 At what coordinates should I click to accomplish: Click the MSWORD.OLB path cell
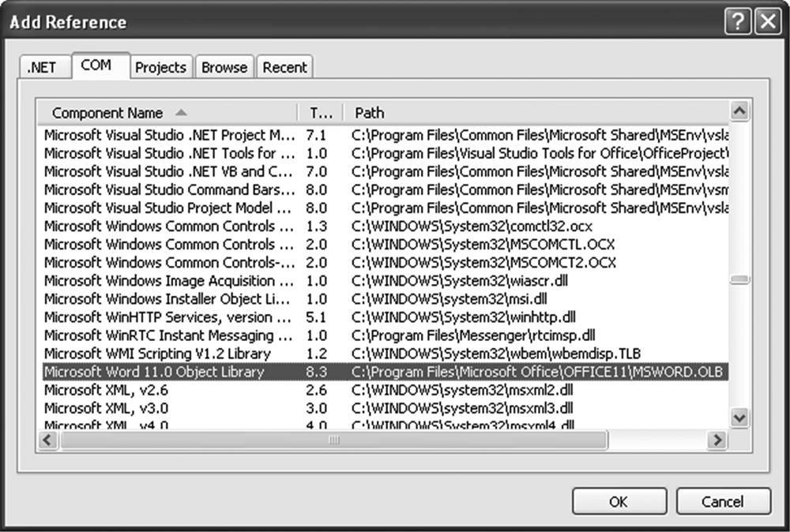pos(537,372)
